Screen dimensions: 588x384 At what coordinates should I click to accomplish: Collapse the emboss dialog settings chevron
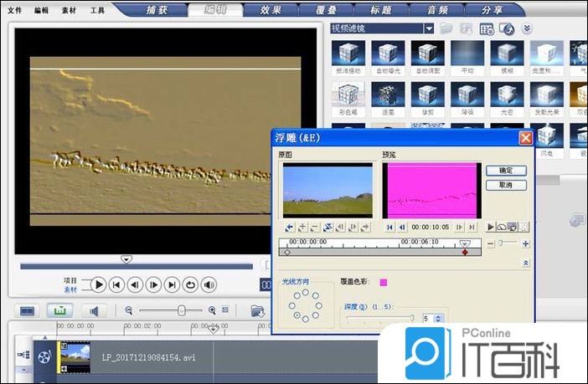click(525, 263)
